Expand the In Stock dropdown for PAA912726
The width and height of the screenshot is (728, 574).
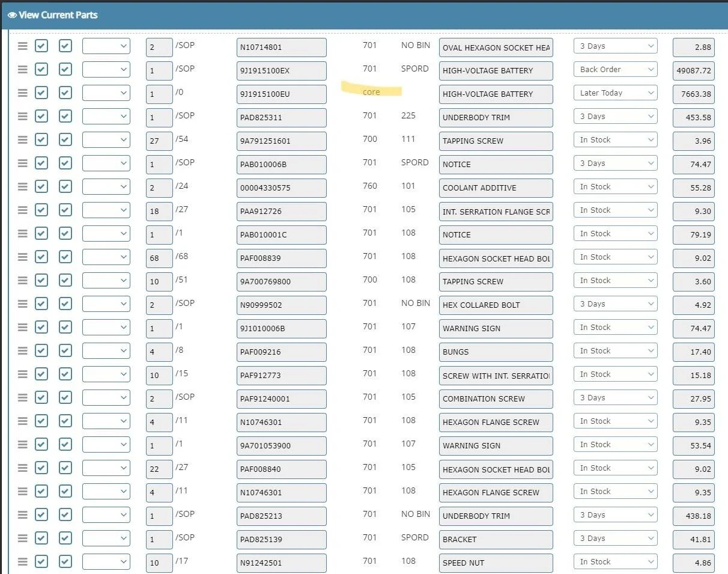(616, 210)
